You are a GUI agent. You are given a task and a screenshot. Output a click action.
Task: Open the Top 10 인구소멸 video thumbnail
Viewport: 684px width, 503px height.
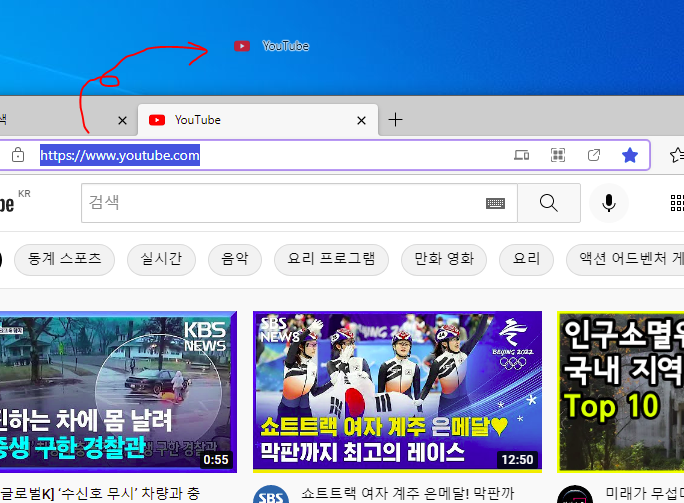(621, 392)
